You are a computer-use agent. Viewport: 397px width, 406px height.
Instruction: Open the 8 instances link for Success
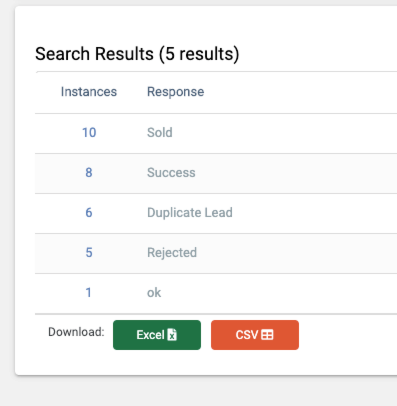pos(89,173)
